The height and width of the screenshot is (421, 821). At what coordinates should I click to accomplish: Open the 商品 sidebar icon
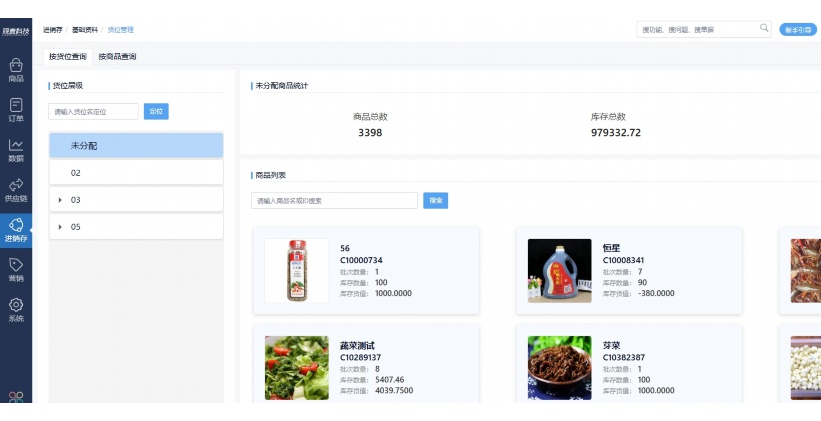(x=16, y=70)
